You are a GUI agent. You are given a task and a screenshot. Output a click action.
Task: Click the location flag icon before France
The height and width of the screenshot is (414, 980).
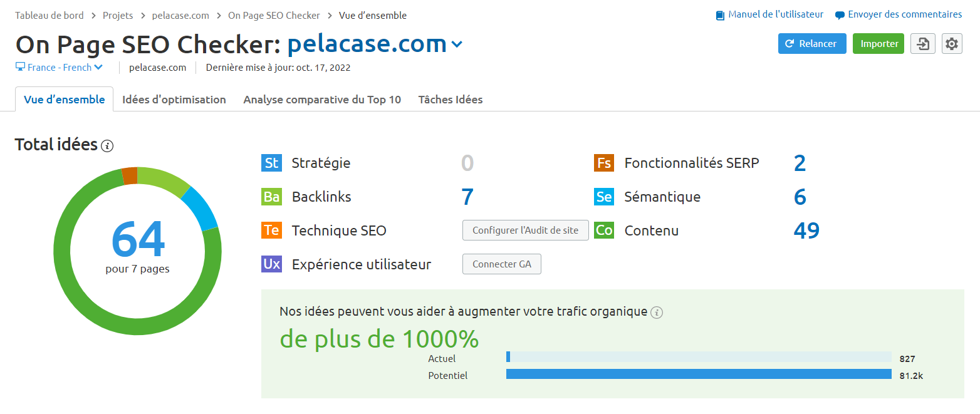(19, 67)
